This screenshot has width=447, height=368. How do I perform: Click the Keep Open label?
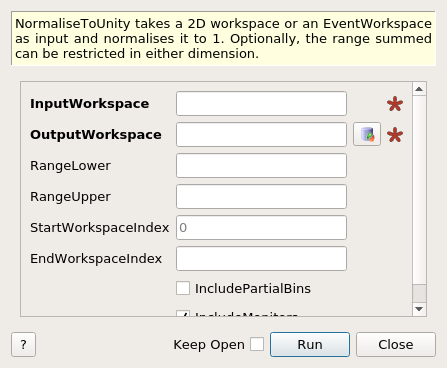209,345
